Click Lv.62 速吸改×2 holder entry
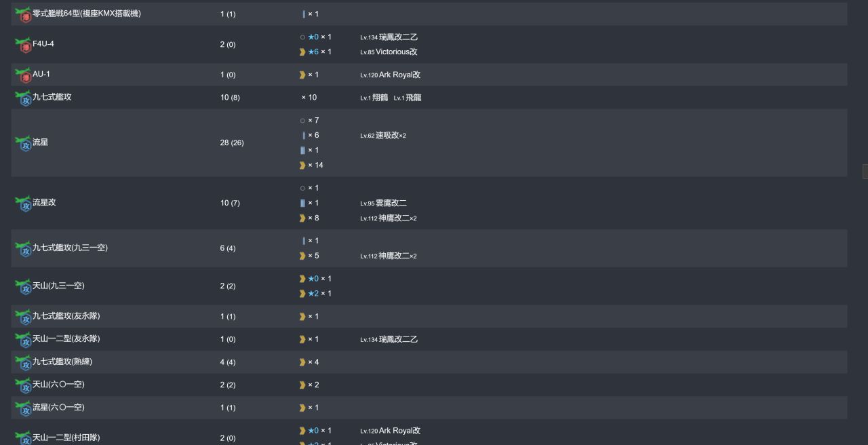868x445 pixels. [x=383, y=136]
